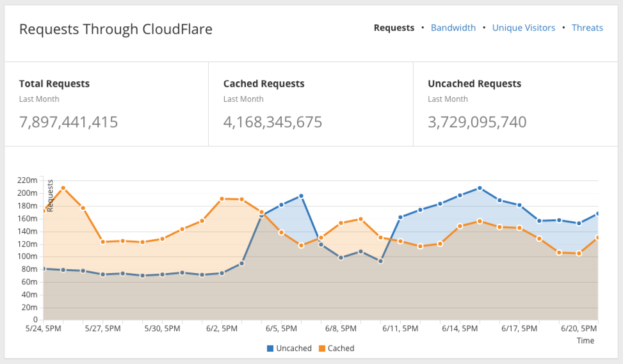Click the 6/5, 5PM axis label
This screenshot has width=623, height=364.
(281, 329)
